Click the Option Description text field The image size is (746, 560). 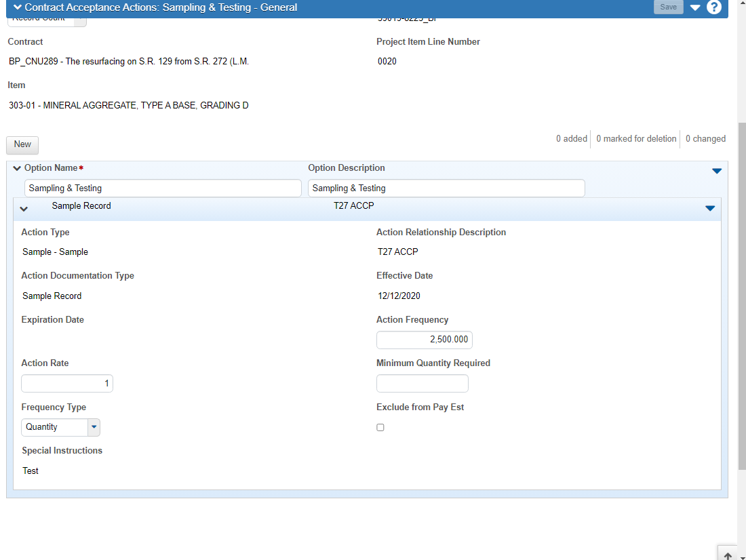pos(446,188)
